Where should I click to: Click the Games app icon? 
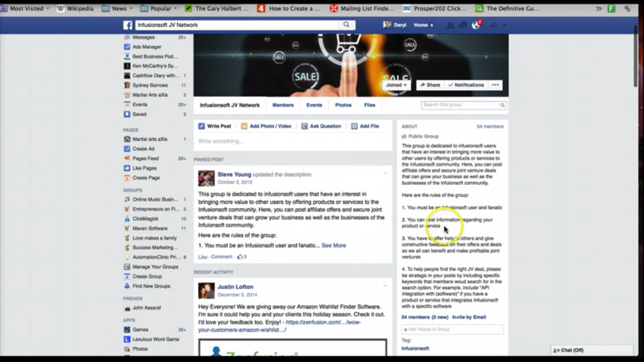click(x=127, y=330)
